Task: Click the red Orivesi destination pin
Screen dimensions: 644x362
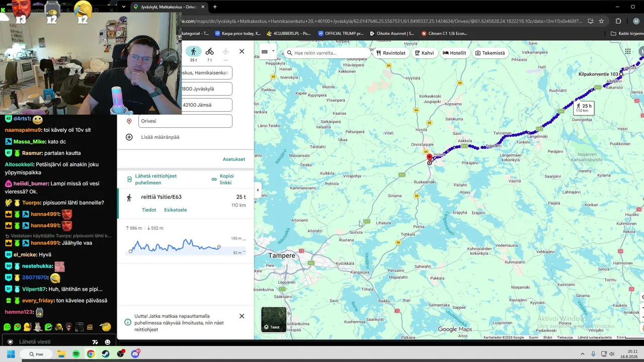Action: click(x=429, y=158)
